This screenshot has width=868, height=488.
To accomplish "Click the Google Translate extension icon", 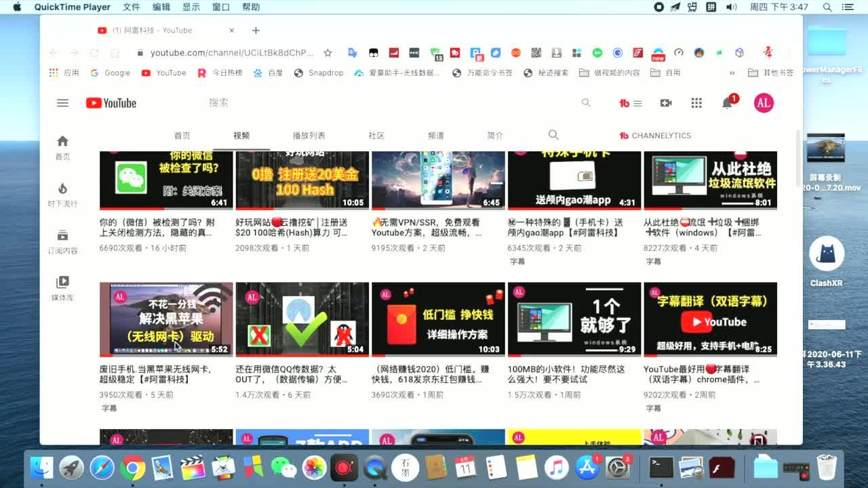I will pos(352,52).
